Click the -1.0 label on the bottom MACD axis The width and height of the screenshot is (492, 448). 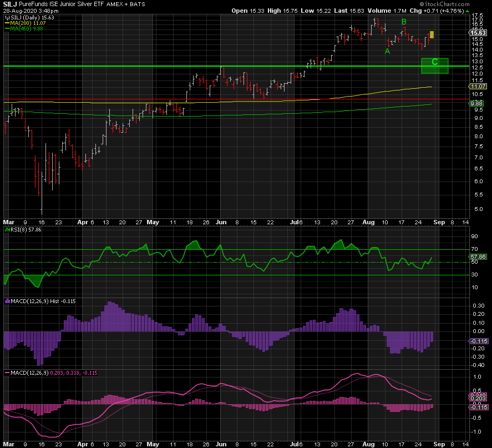(476, 432)
